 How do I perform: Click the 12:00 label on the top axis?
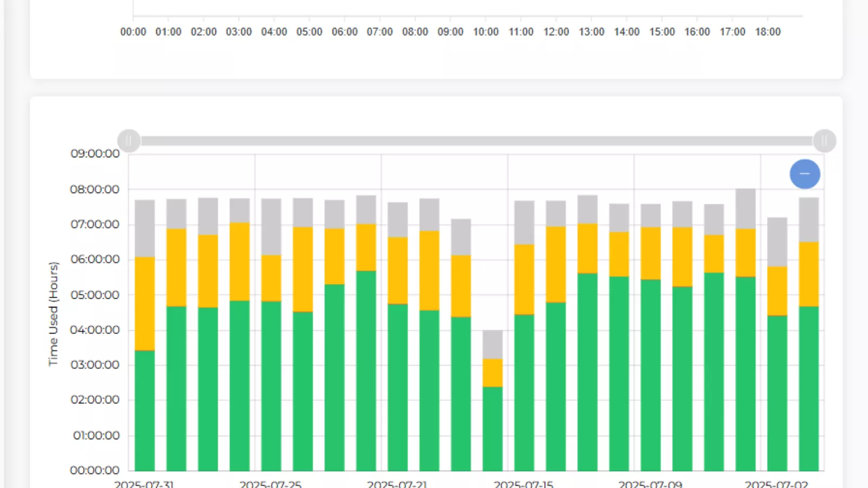click(556, 32)
